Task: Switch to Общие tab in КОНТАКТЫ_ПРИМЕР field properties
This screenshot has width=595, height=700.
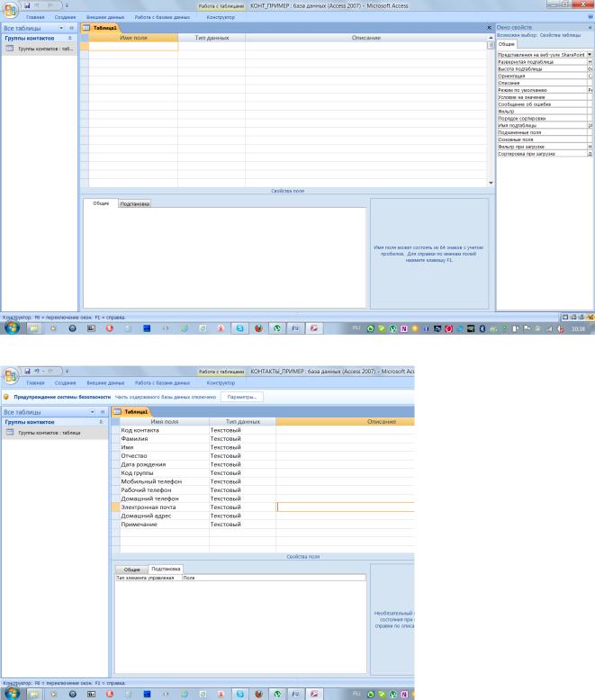Action: 131,570
